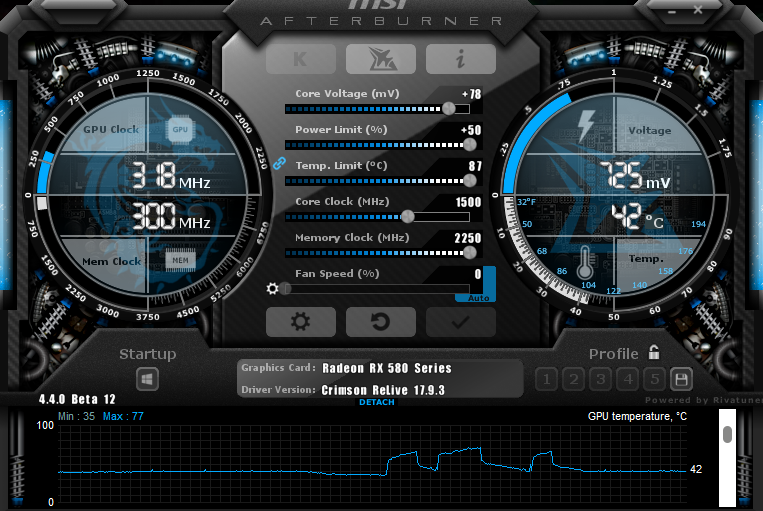Click the MSI dragon jet logo button
This screenshot has width=763, height=511.
click(381, 59)
